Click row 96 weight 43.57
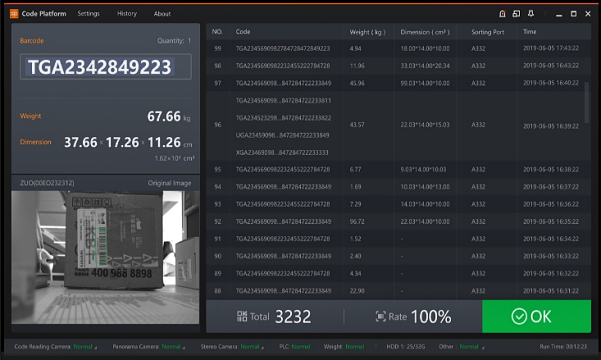The image size is (601, 360). [357, 125]
